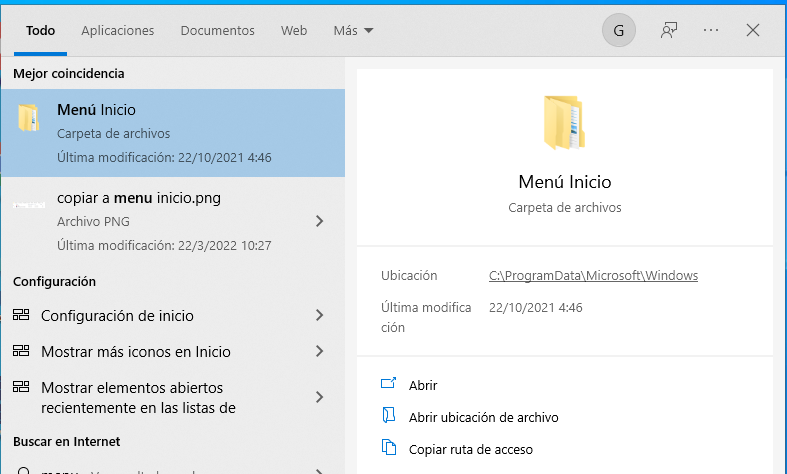The height and width of the screenshot is (474, 787).
Task: Open the three-dot options menu
Action: (x=711, y=30)
